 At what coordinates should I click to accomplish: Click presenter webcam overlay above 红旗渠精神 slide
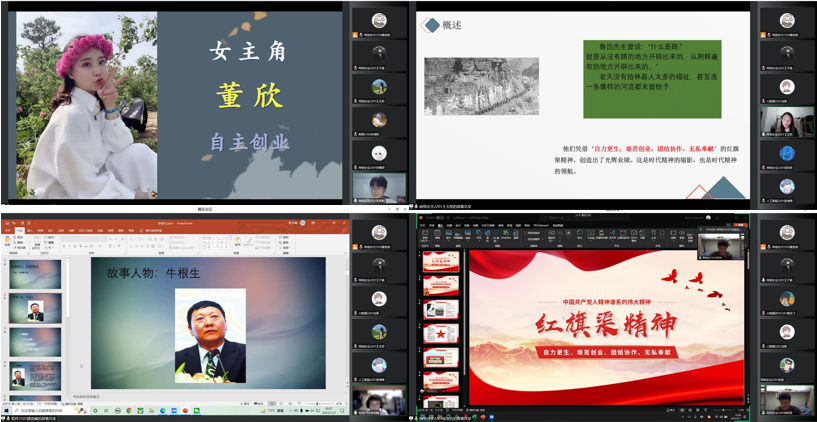722,248
